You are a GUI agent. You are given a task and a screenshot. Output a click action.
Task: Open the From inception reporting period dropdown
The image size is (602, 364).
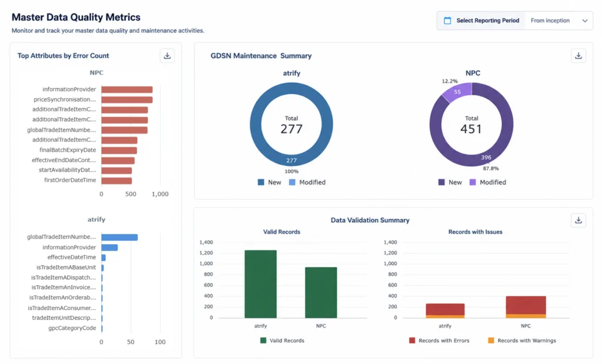pos(559,21)
